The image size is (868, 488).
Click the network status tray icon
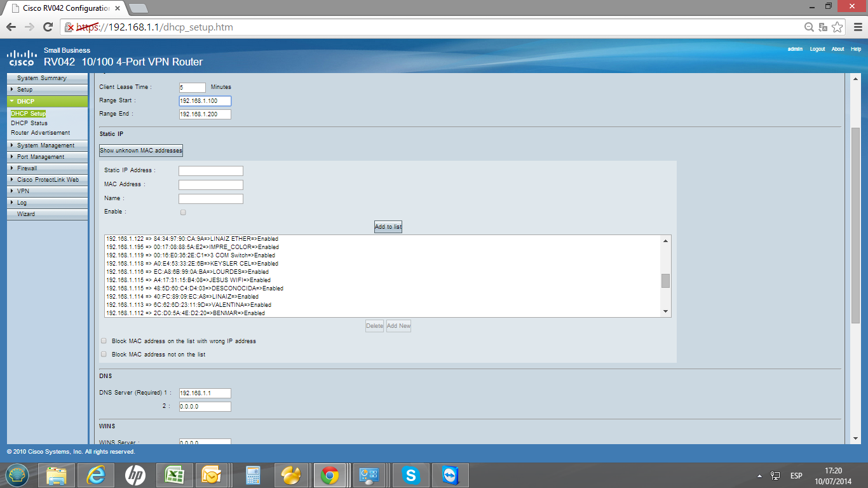click(775, 475)
